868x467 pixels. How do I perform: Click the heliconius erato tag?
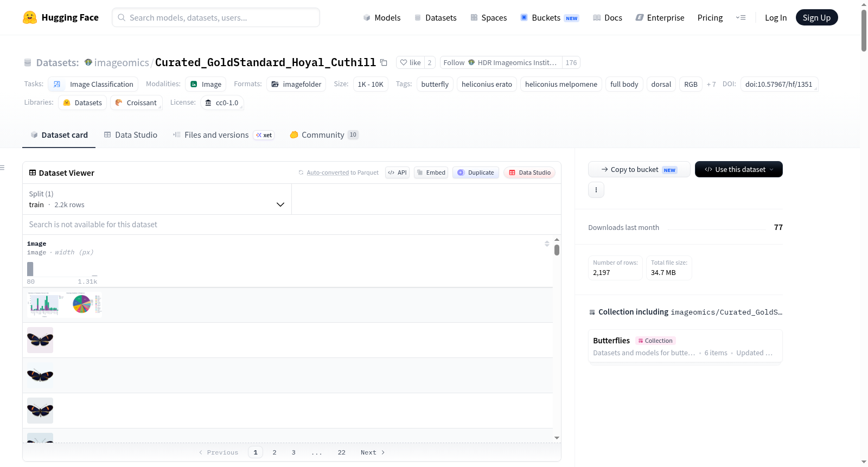click(487, 84)
